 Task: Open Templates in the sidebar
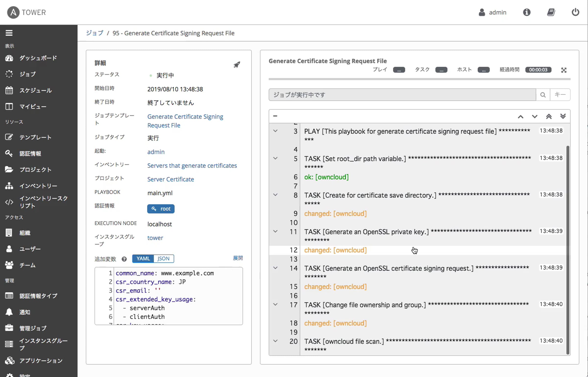click(x=35, y=137)
